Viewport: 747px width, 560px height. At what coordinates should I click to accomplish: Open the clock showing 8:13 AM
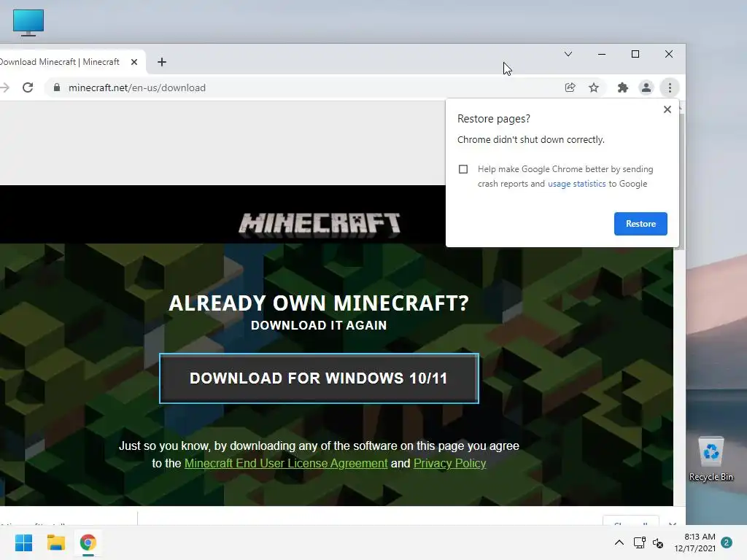(x=694, y=542)
